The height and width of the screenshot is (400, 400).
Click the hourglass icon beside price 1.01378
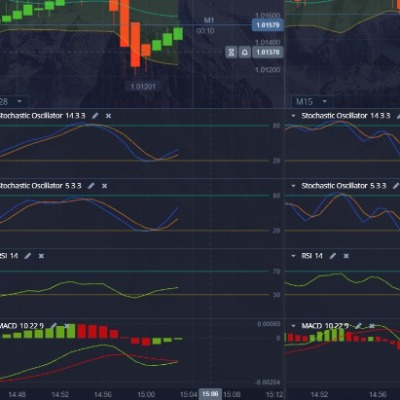coord(231,52)
